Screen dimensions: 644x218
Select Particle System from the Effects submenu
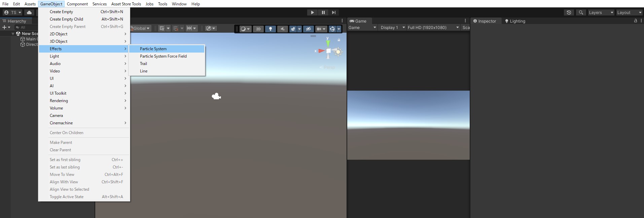[153, 49]
